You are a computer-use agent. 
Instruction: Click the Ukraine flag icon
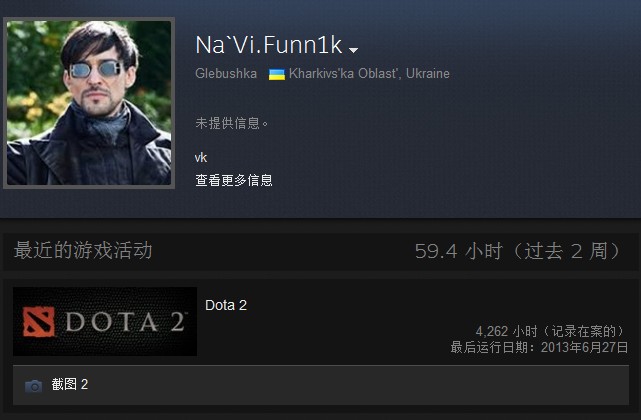tap(277, 74)
